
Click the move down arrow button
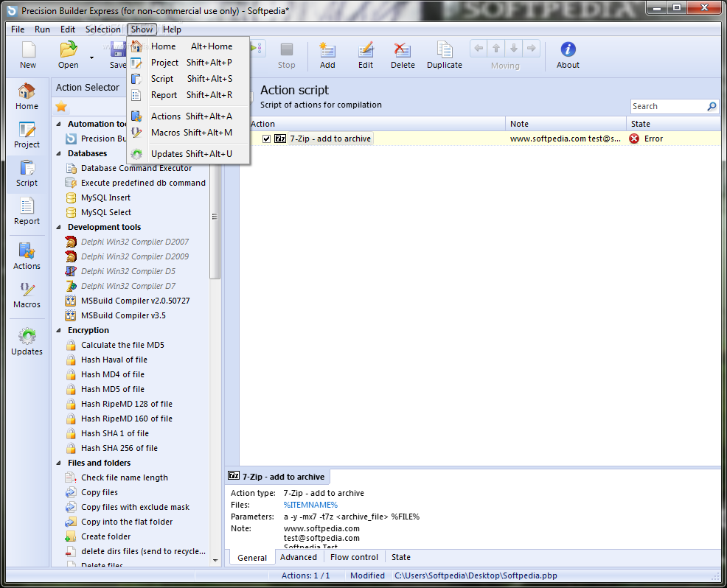(x=514, y=48)
